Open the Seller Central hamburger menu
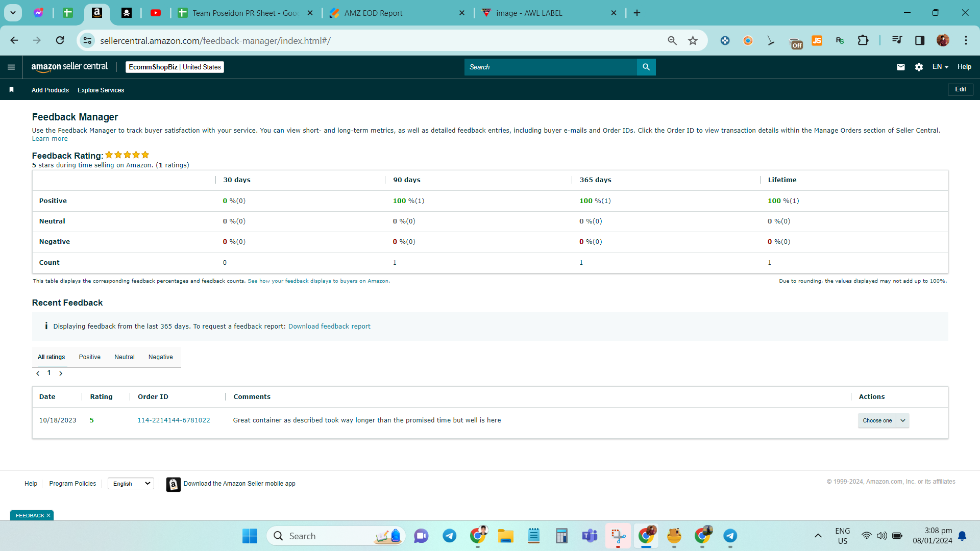980x551 pixels. (11, 67)
